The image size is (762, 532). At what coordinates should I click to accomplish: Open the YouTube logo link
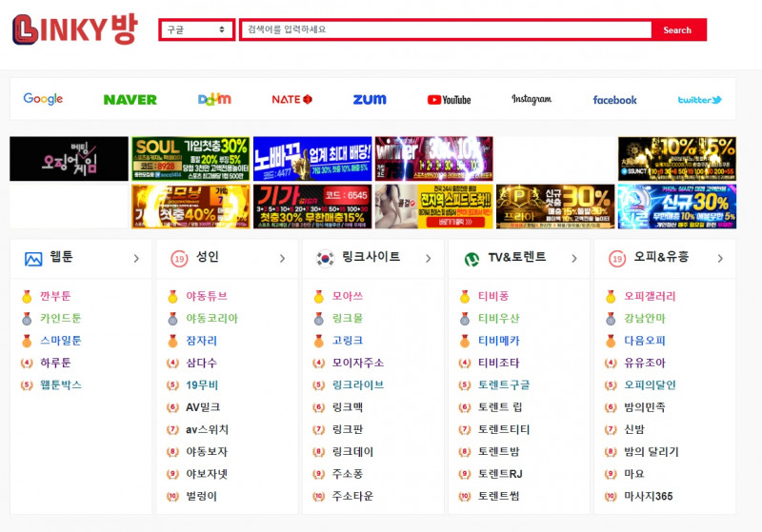pyautogui.click(x=449, y=99)
